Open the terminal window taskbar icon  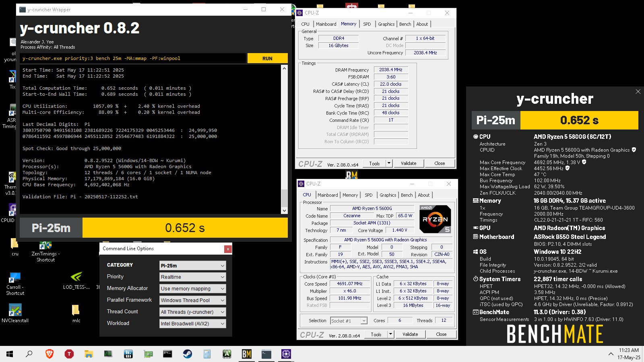[266, 354]
